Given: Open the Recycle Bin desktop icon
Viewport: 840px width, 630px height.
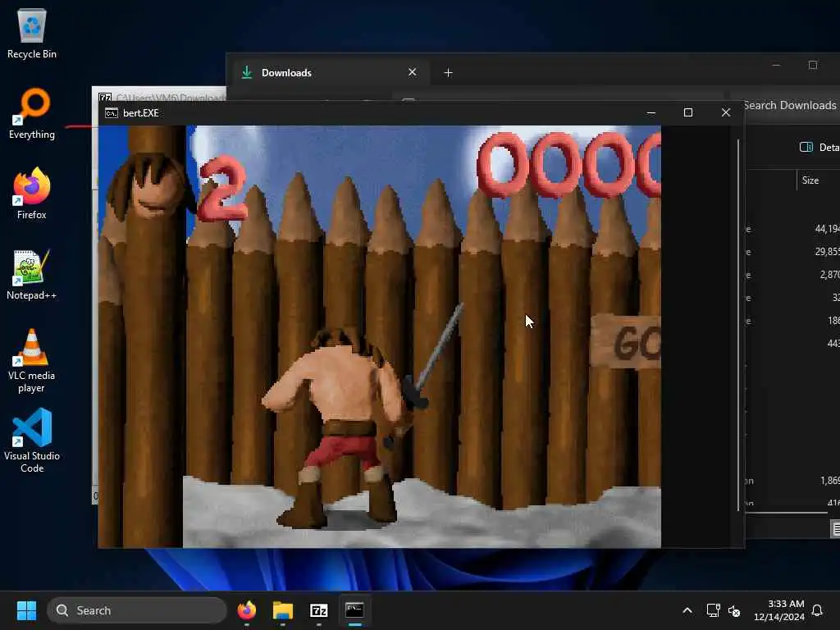Looking at the screenshot, I should pos(32,33).
